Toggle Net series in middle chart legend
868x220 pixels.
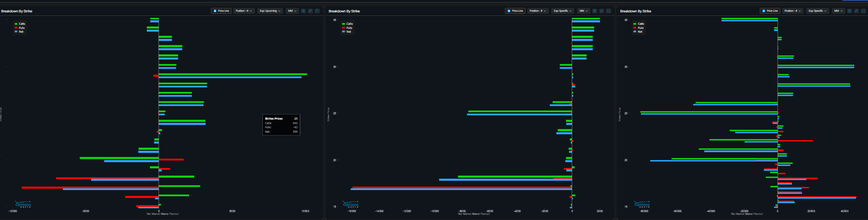347,32
